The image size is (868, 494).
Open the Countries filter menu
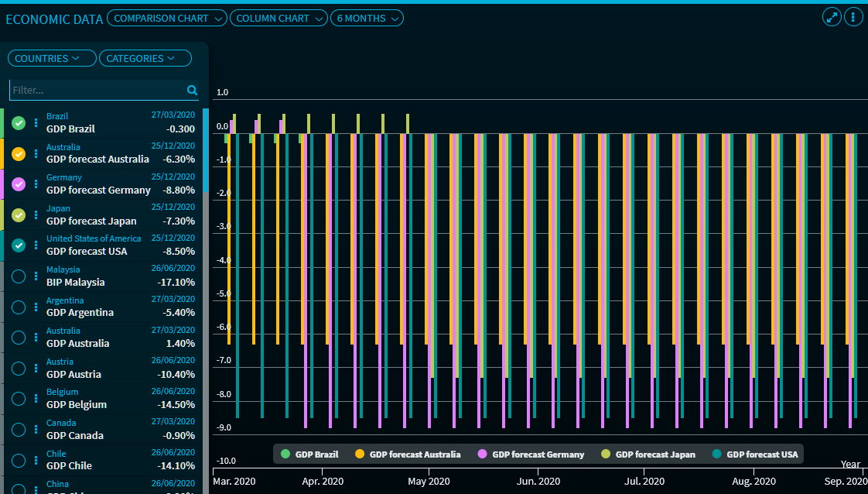(x=52, y=58)
